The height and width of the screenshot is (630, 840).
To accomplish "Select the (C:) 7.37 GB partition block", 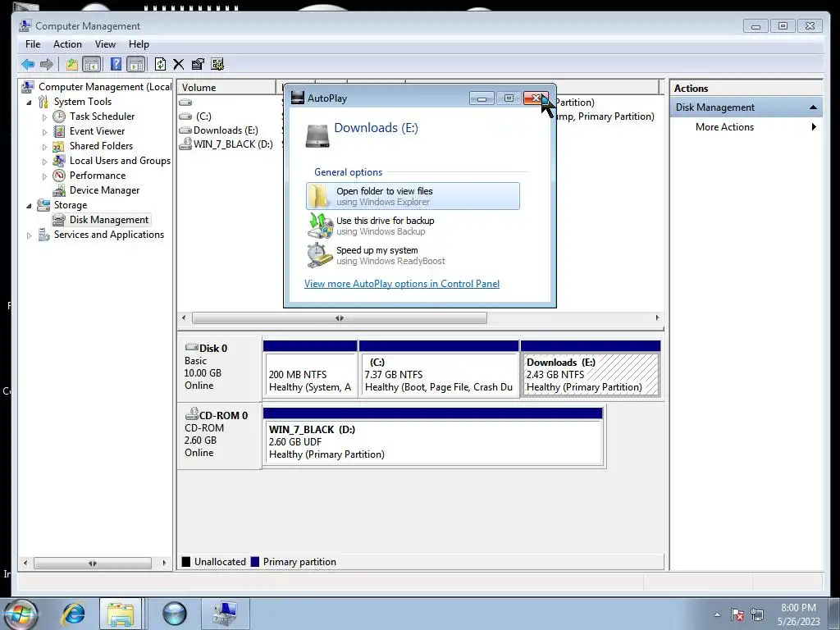I will (439, 374).
